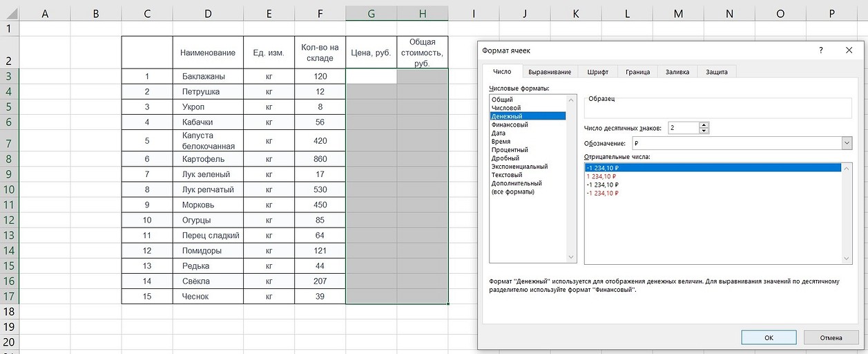The image size is (868, 354).
Task: Switch to the Заливка tab
Action: 677,72
